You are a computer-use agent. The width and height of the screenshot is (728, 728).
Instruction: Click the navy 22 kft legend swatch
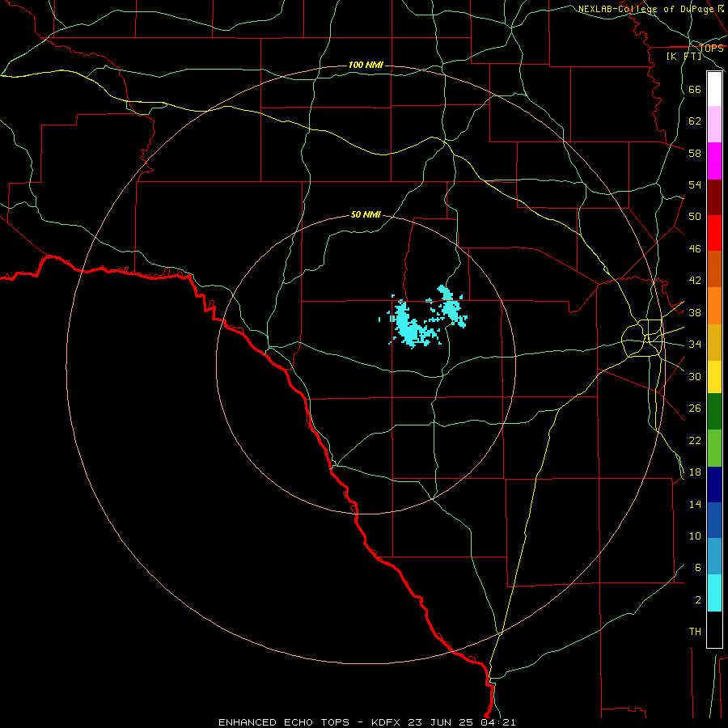coord(714,485)
